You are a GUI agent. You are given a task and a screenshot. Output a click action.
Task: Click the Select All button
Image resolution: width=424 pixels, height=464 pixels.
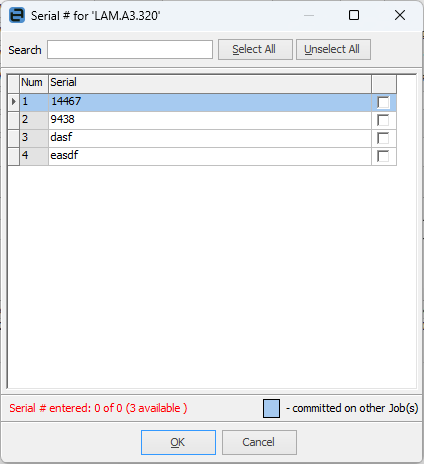click(x=255, y=49)
